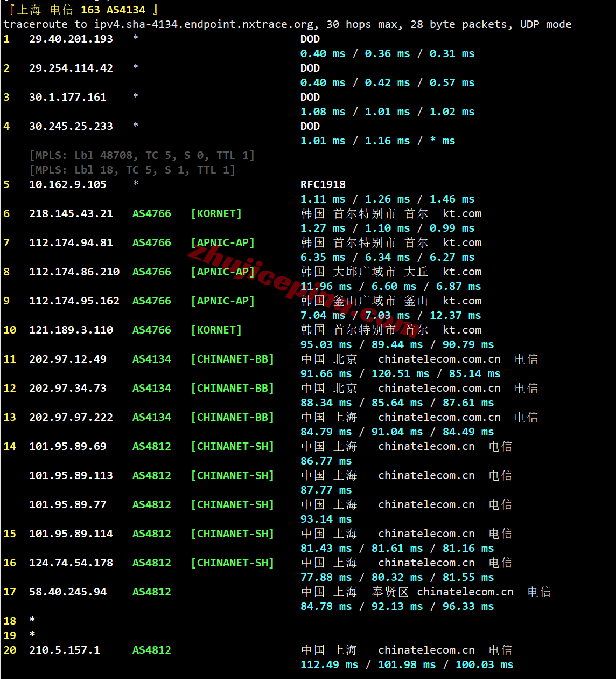Select hop 6 IP 218.145.43.21
Image resolution: width=616 pixels, height=679 pixels.
point(71,213)
